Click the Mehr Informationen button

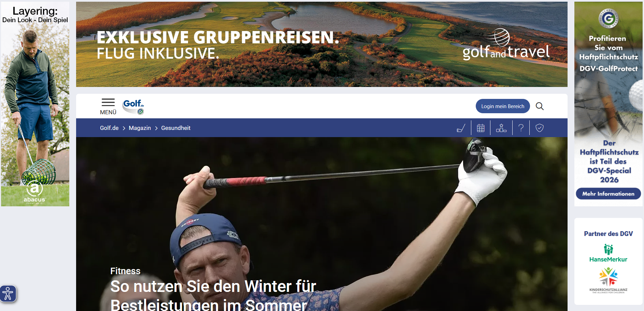point(608,194)
